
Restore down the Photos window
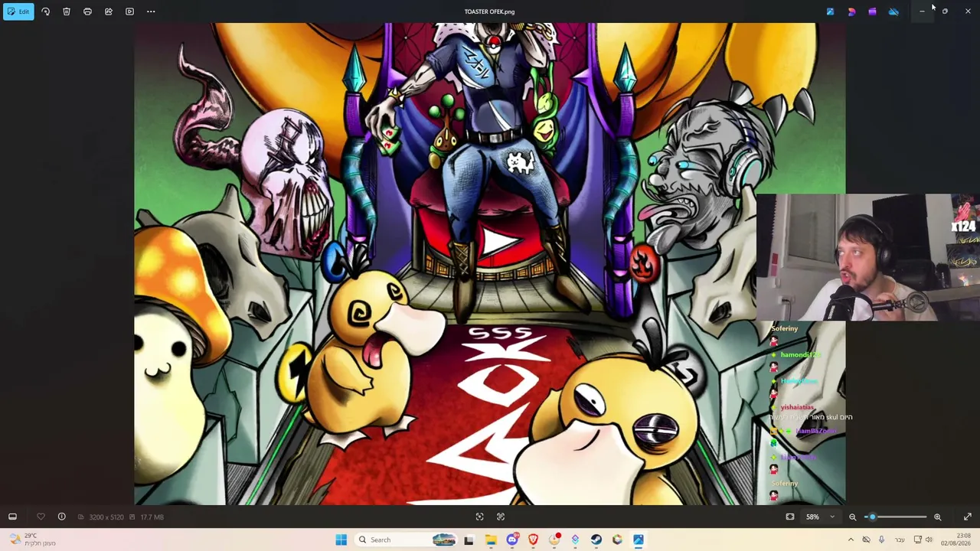[945, 11]
